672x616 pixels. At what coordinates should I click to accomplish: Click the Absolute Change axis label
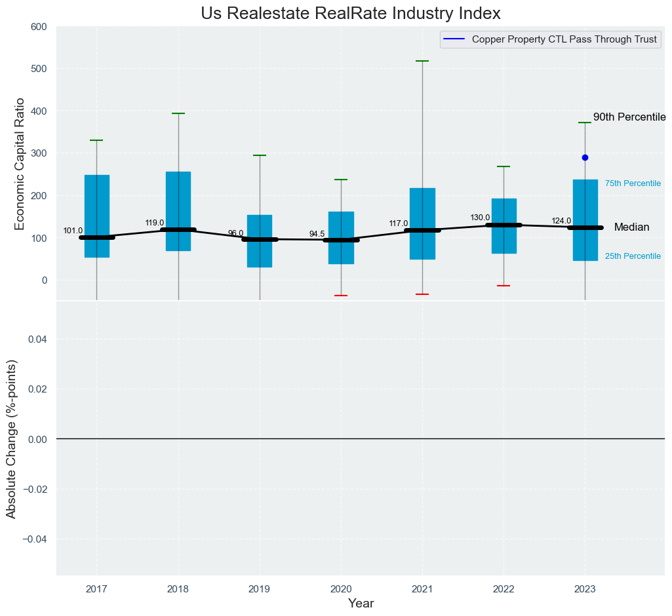pyautogui.click(x=11, y=438)
